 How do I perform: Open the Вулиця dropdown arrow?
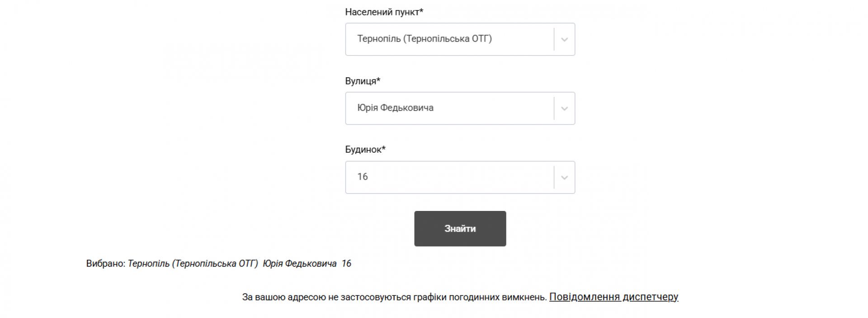564,108
